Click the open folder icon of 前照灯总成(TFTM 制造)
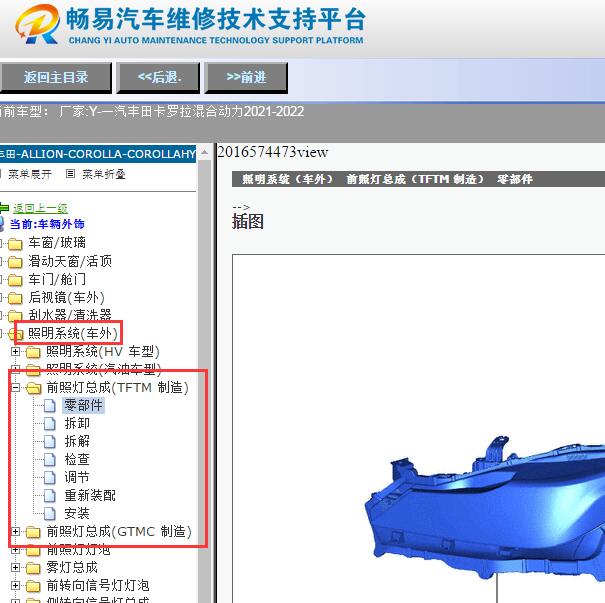This screenshot has height=603, width=605. (33, 388)
